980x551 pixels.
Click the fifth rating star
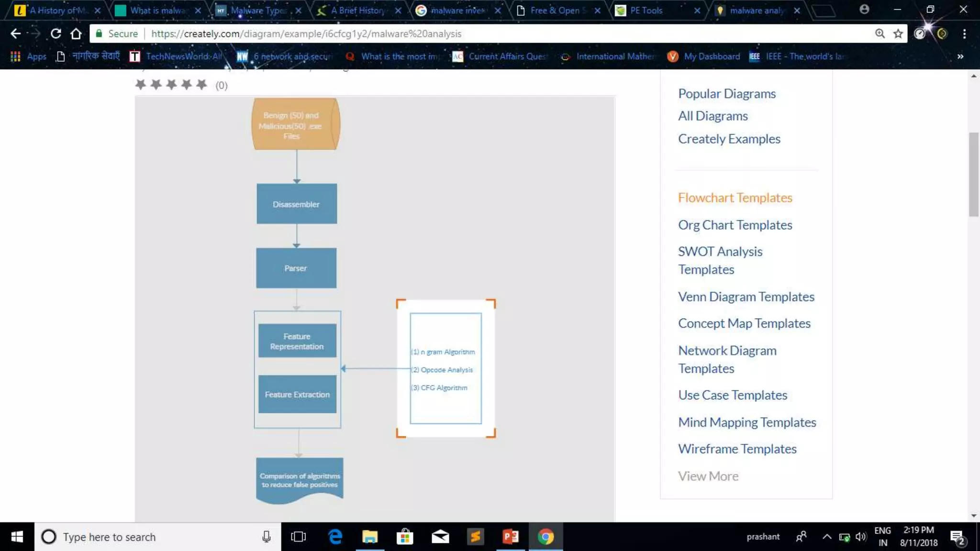[201, 85]
